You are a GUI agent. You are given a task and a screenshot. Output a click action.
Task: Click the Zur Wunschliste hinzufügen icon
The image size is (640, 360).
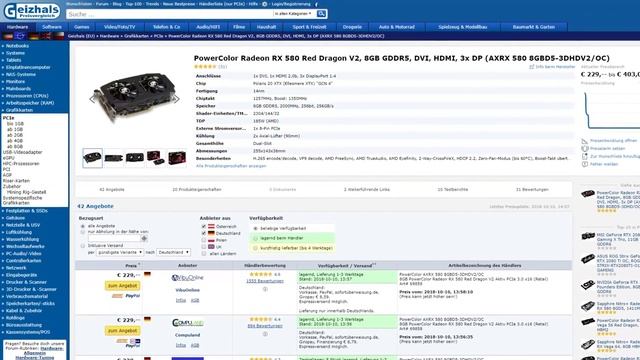(584, 156)
